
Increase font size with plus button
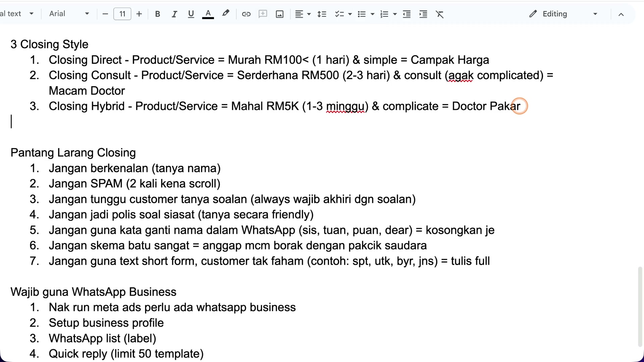[x=139, y=14]
